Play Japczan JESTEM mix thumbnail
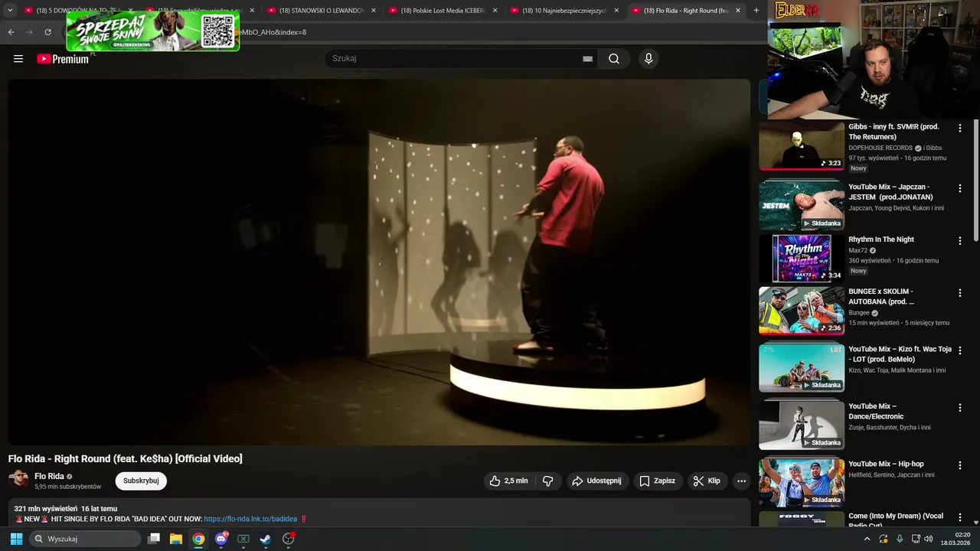980x551 pixels. tap(802, 205)
